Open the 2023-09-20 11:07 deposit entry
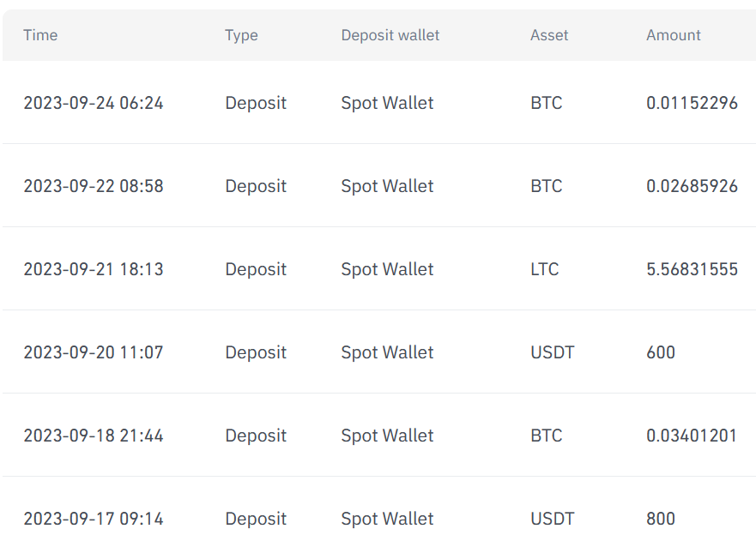 click(93, 352)
